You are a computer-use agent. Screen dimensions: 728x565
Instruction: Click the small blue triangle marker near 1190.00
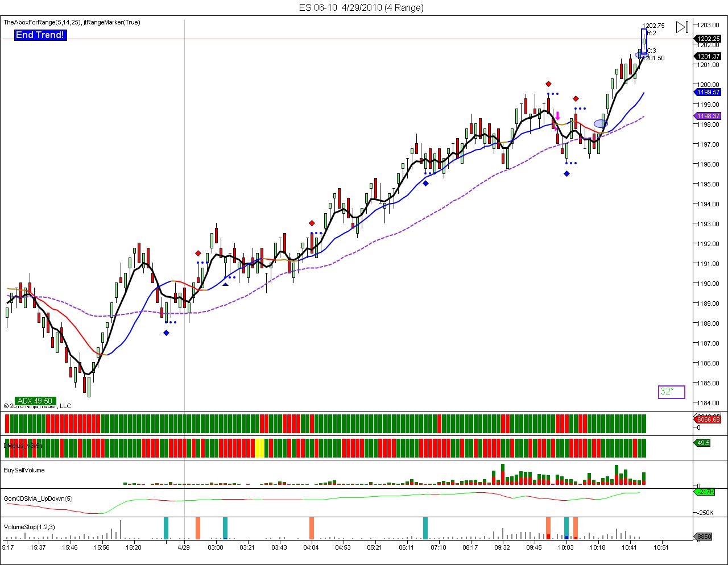click(226, 284)
